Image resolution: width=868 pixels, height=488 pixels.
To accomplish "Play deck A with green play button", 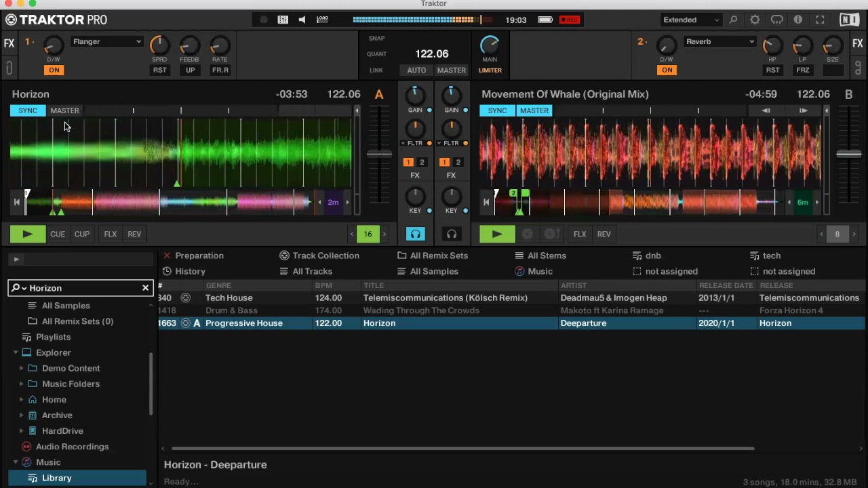I will (28, 234).
